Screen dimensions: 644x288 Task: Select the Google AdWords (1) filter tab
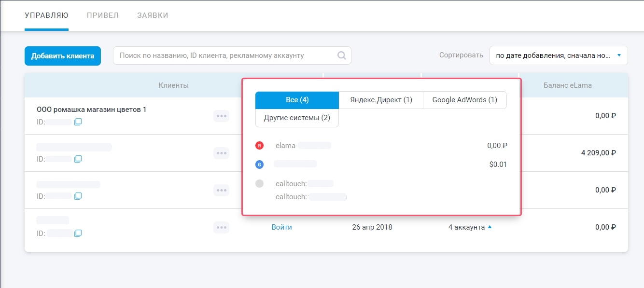[x=464, y=100]
